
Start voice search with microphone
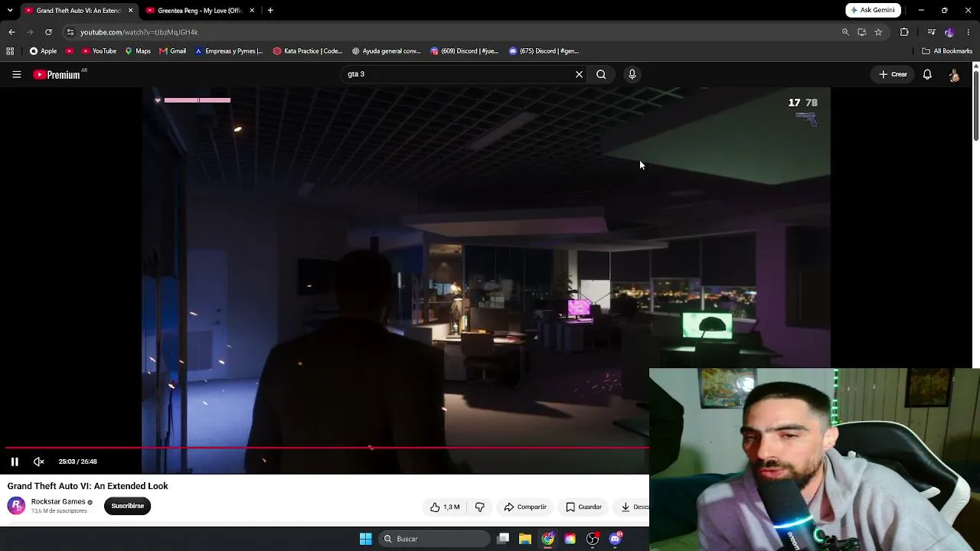pyautogui.click(x=632, y=74)
